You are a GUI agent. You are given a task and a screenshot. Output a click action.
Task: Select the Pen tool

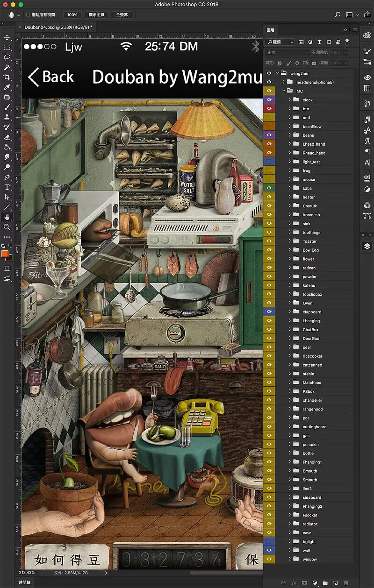[7, 177]
